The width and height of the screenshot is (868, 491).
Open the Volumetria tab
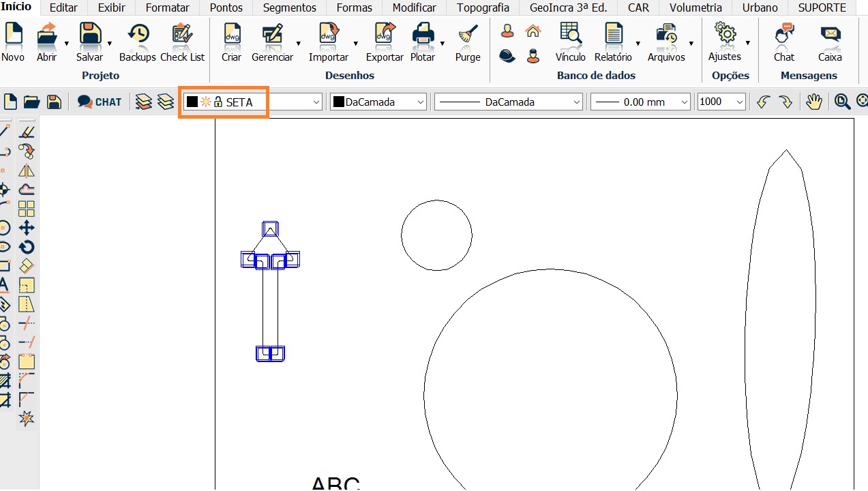tap(695, 8)
